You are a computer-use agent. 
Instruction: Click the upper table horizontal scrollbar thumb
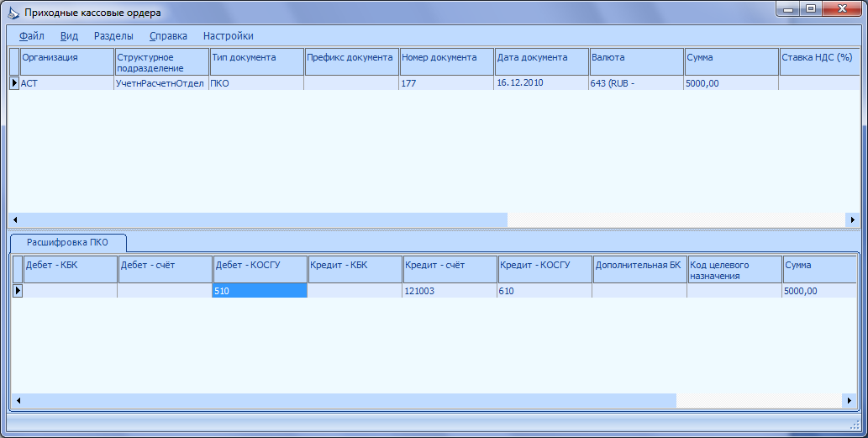click(265, 219)
